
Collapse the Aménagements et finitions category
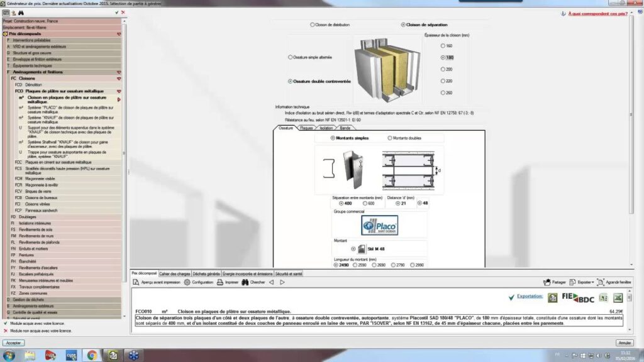118,72
